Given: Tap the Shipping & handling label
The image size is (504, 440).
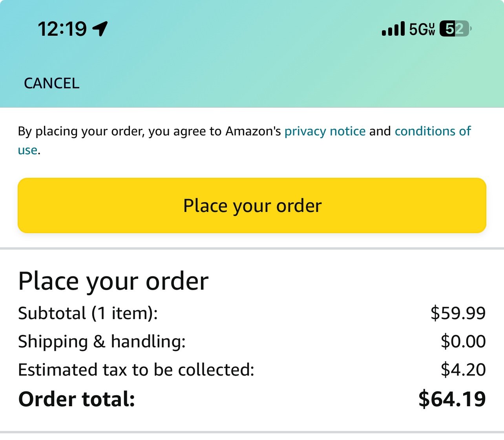Looking at the screenshot, I should pos(102,341).
